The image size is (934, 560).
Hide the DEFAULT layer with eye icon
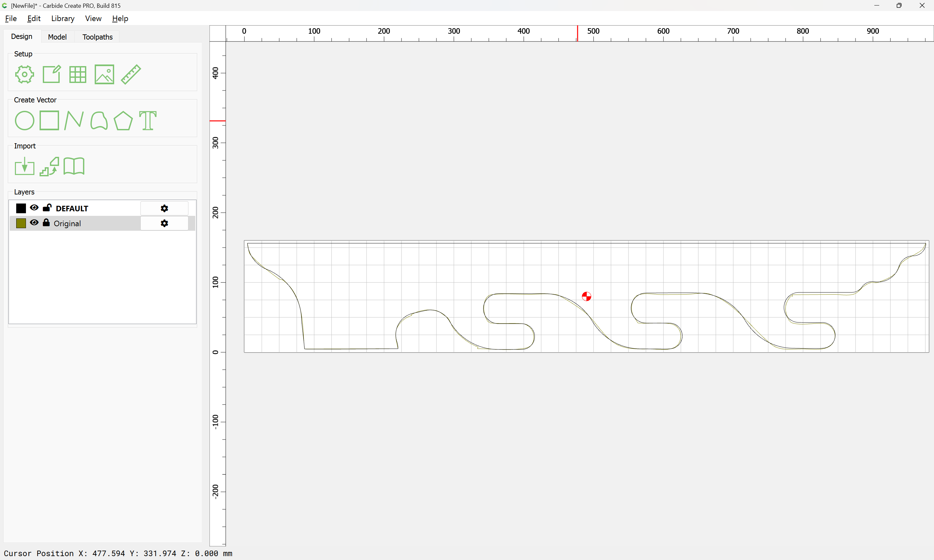(x=34, y=208)
